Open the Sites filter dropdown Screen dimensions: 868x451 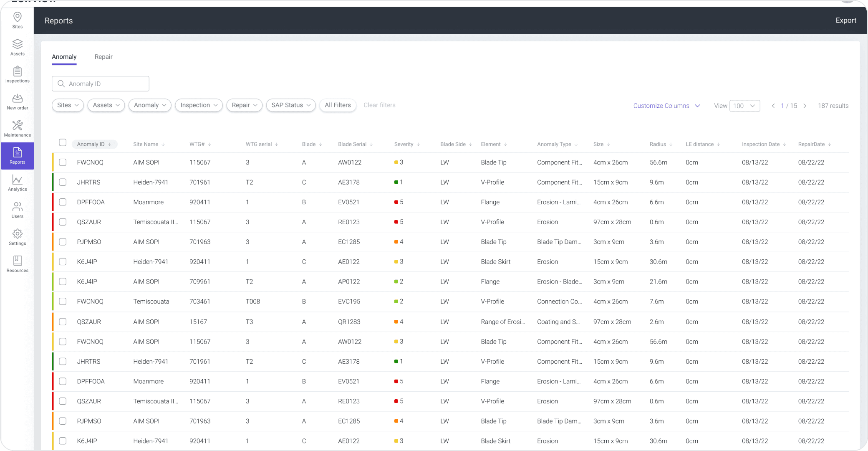click(68, 105)
